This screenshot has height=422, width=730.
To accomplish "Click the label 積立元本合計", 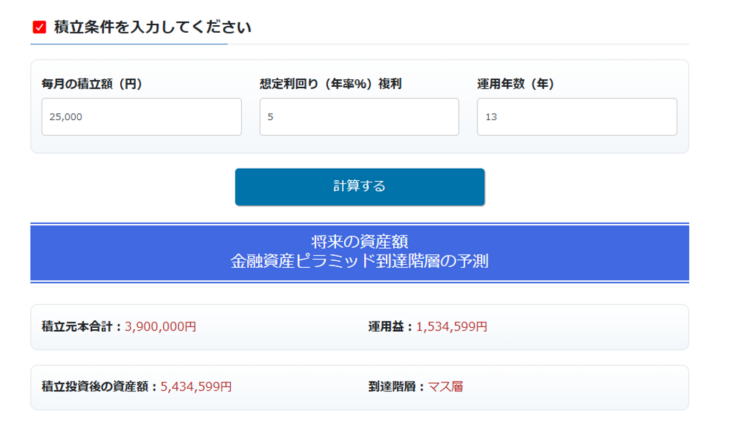I will [77, 327].
